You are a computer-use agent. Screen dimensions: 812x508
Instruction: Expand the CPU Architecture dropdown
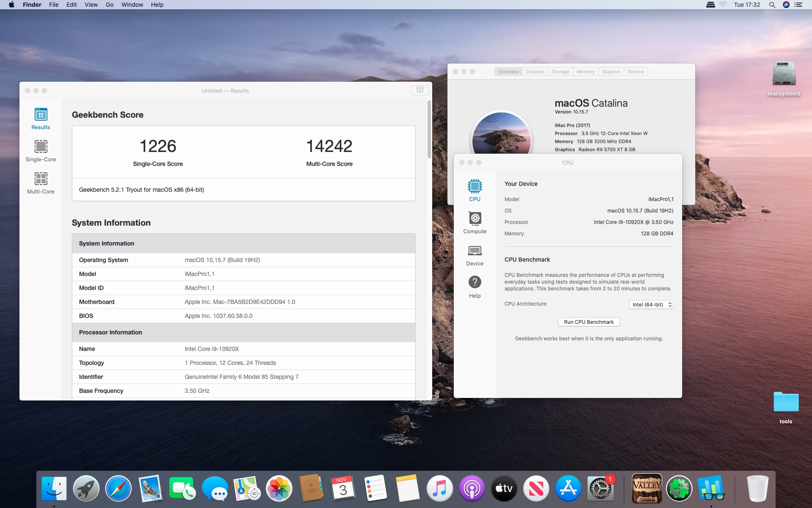(651, 305)
